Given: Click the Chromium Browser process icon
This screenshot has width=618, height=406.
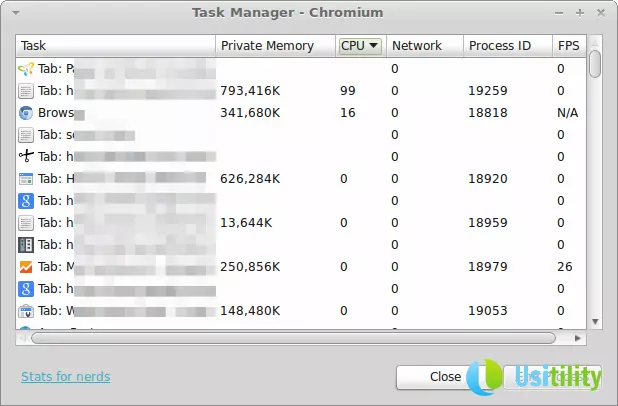Looking at the screenshot, I should (x=26, y=113).
